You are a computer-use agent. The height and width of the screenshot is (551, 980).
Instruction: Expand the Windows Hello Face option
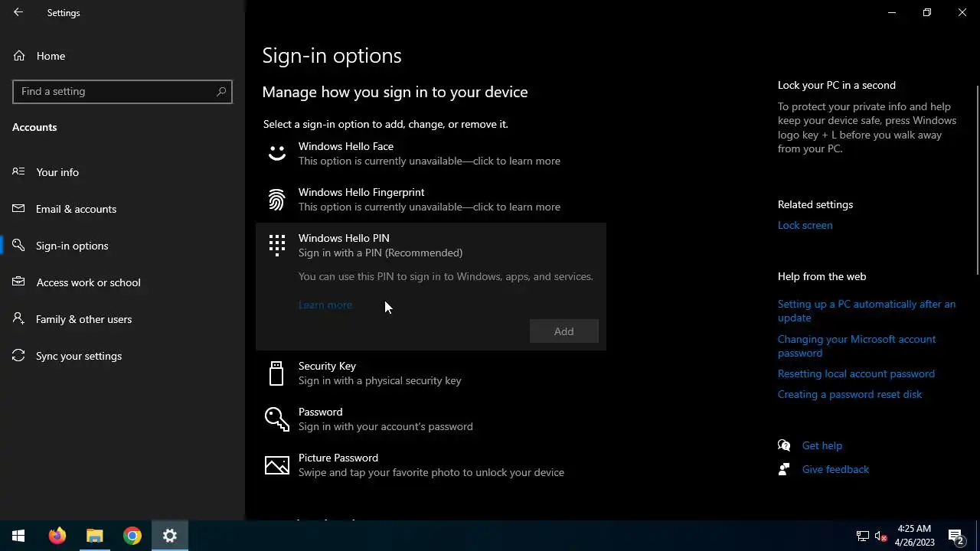(431, 154)
